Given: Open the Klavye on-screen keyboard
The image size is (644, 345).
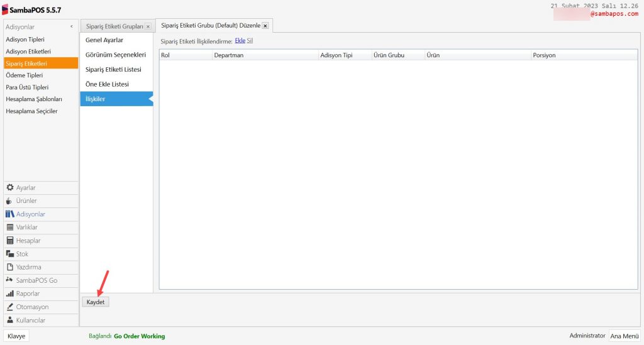Looking at the screenshot, I should click(16, 336).
